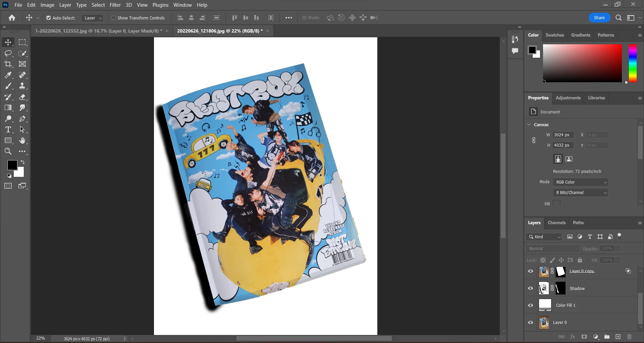The height and width of the screenshot is (343, 644).
Task: Click the Share button
Action: (599, 18)
